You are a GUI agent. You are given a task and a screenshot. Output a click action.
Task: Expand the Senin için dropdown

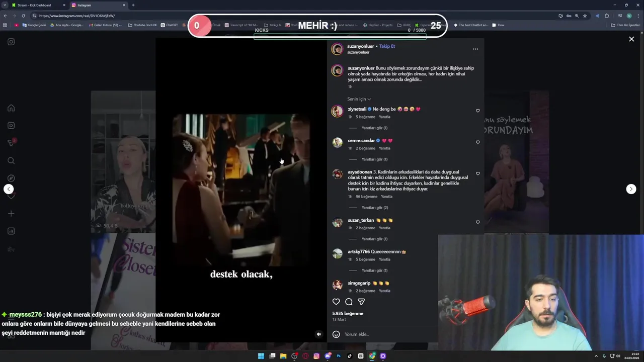click(x=359, y=99)
